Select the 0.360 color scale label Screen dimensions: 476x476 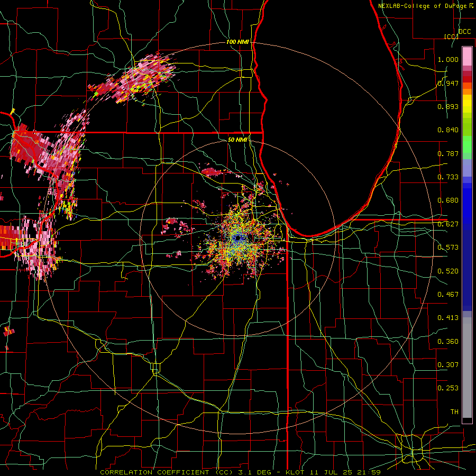pos(448,342)
